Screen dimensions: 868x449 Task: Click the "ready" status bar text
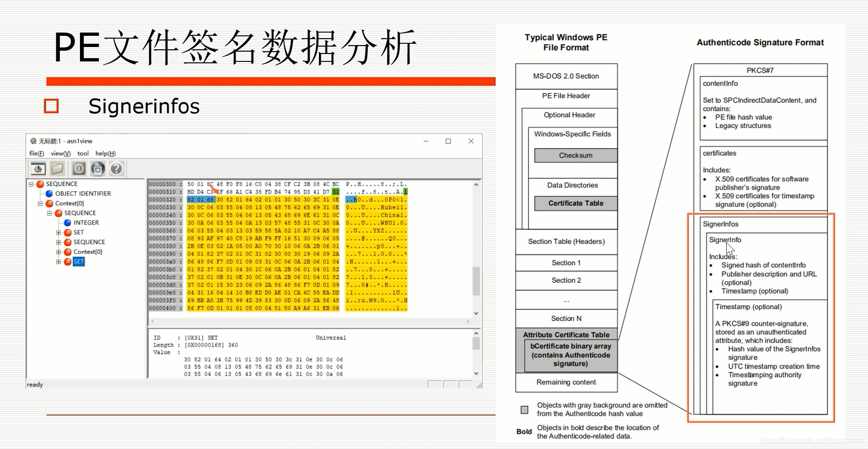click(35, 384)
